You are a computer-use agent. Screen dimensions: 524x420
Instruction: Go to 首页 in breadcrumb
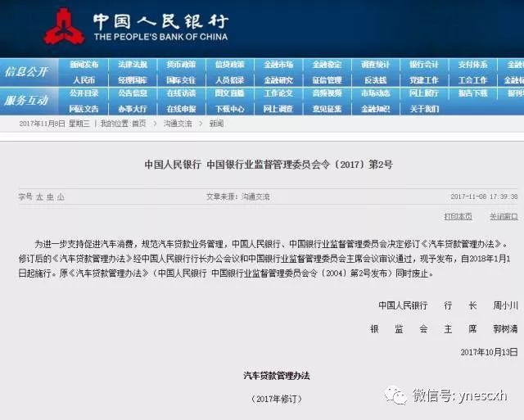click(138, 124)
